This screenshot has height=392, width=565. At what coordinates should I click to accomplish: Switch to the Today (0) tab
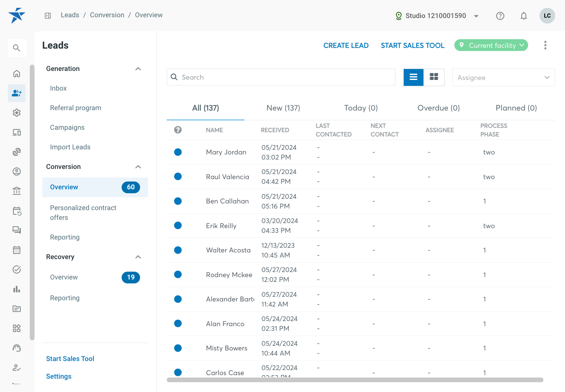pyautogui.click(x=361, y=108)
